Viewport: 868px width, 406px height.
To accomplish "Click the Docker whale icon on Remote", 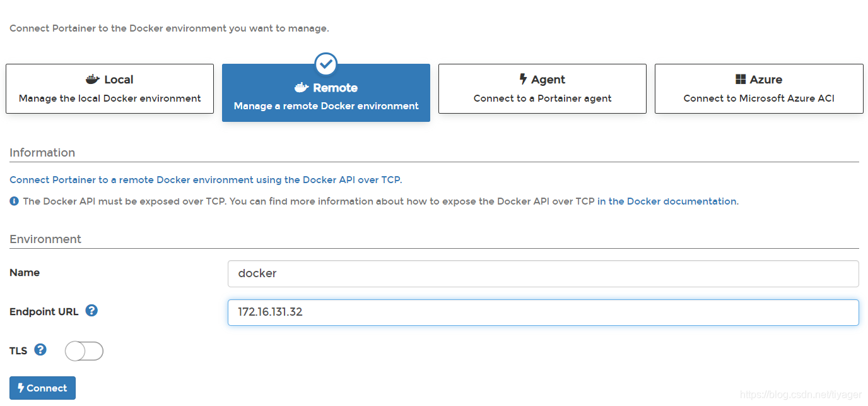I will 302,88.
